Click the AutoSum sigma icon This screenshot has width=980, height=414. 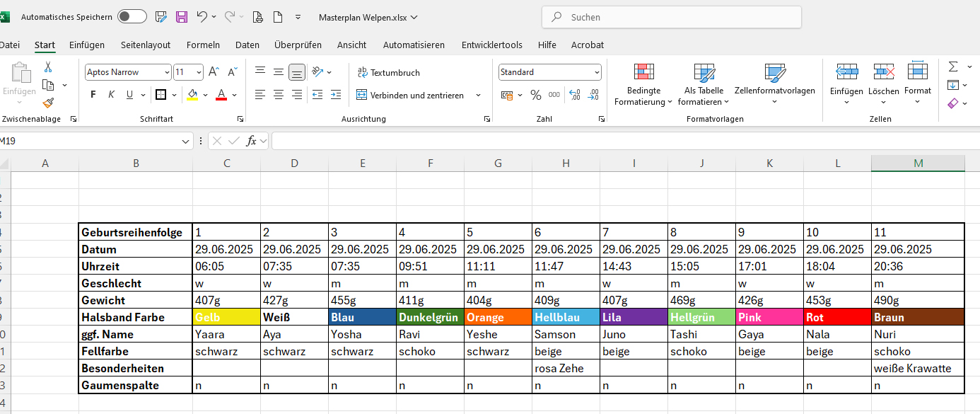953,67
